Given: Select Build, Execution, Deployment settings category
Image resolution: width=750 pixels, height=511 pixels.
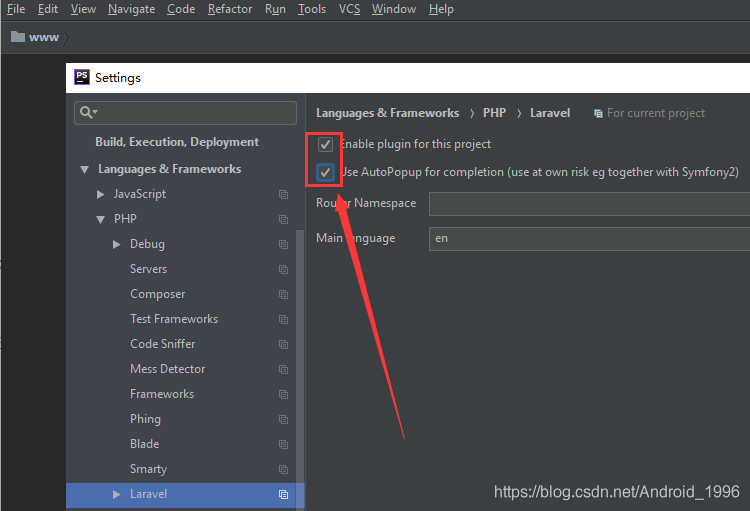Looking at the screenshot, I should pyautogui.click(x=177, y=142).
